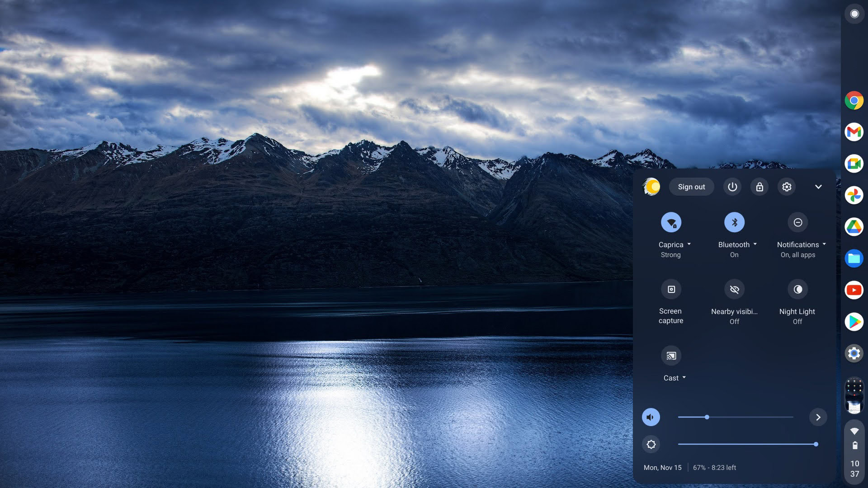This screenshot has width=868, height=488.
Task: Collapse the quick settings panel chevron
Action: click(x=818, y=187)
